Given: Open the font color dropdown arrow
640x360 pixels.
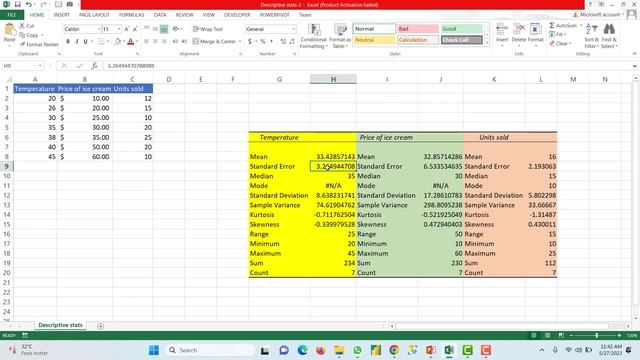Looking at the screenshot, I should (137, 41).
